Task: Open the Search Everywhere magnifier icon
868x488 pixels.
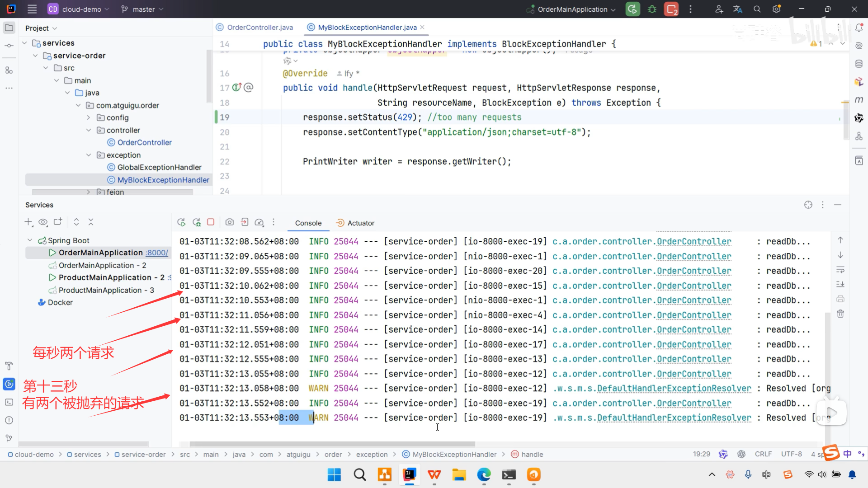Action: (x=757, y=9)
